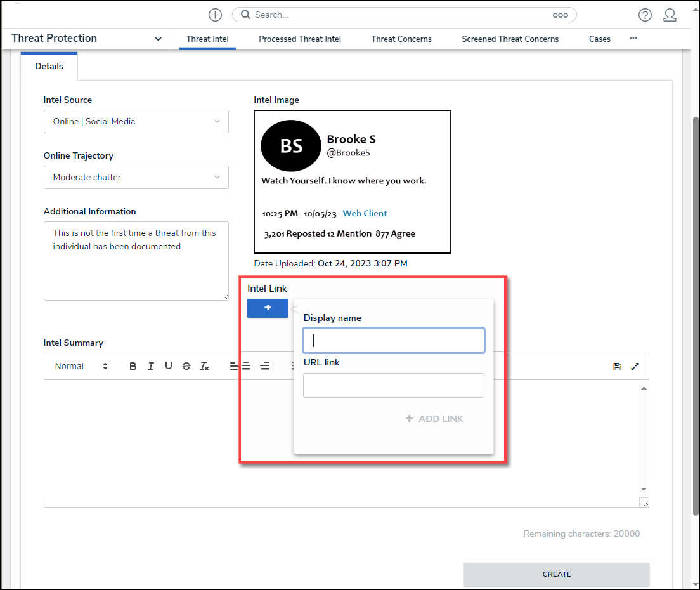Apply strikethrough formatting
Screen dimensions: 700x590
tap(186, 366)
